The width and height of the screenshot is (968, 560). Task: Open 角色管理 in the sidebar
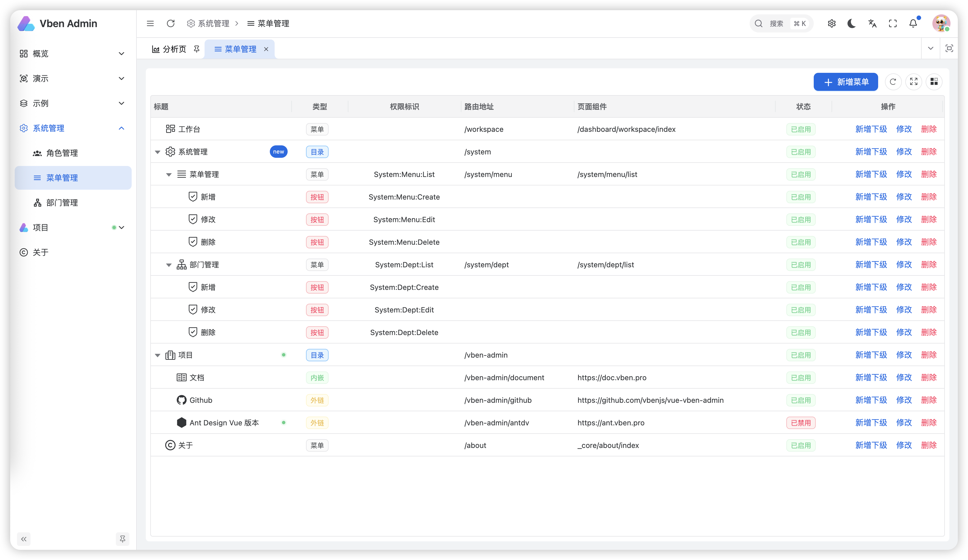[62, 153]
